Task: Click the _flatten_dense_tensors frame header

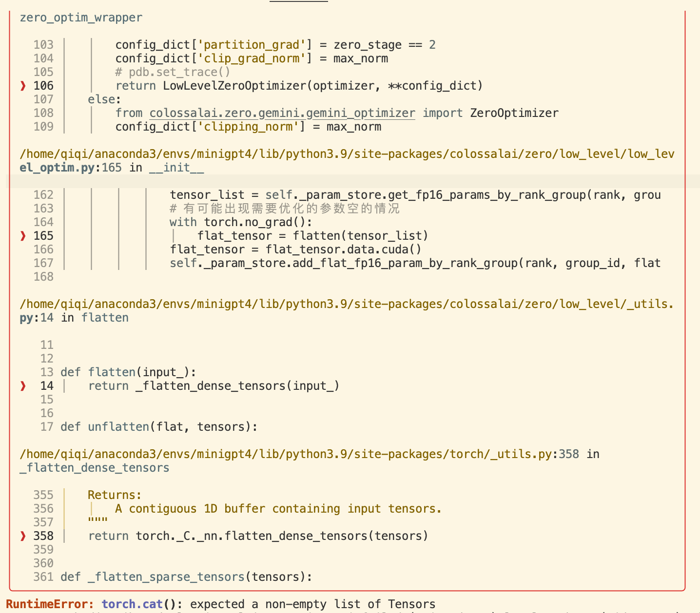Action: tap(94, 467)
